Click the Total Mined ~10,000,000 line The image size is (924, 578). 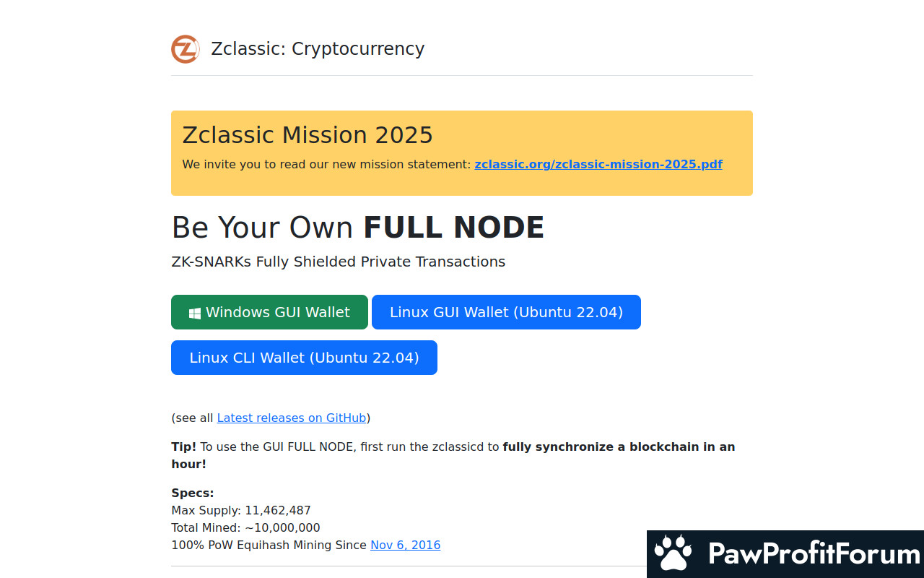(245, 527)
